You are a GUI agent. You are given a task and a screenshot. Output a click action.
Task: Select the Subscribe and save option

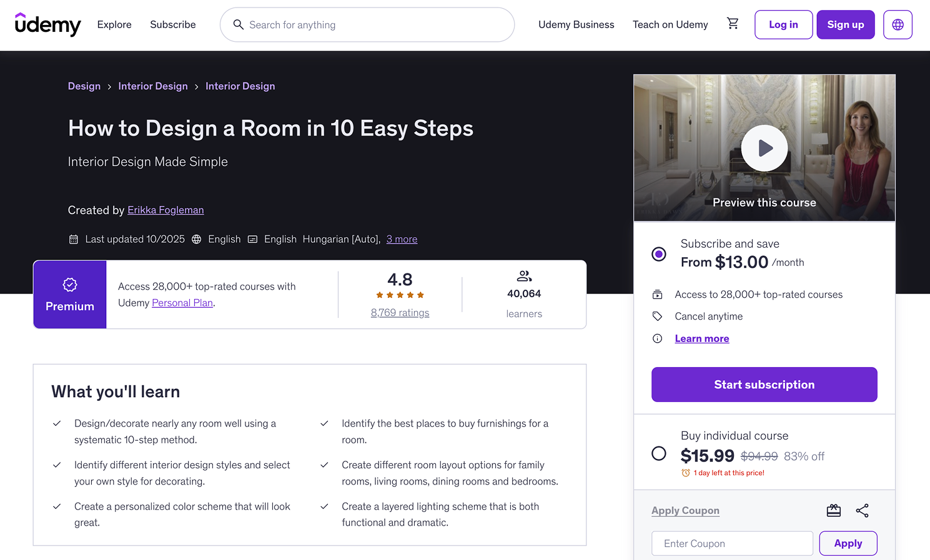[658, 254]
